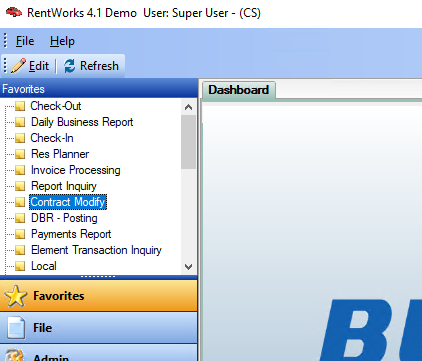Screen dimensions: 422x361
Task: Open the Admin navigation pane button
Action: click(99, 353)
